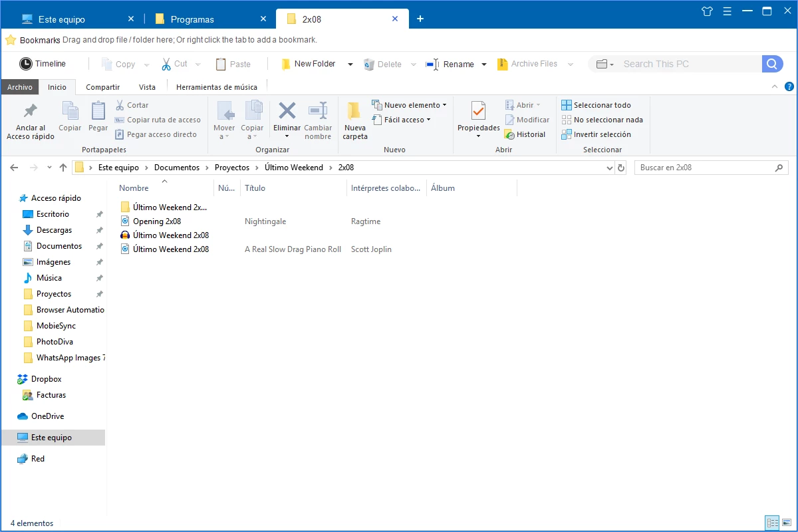Switch to details view icon

pos(772,523)
